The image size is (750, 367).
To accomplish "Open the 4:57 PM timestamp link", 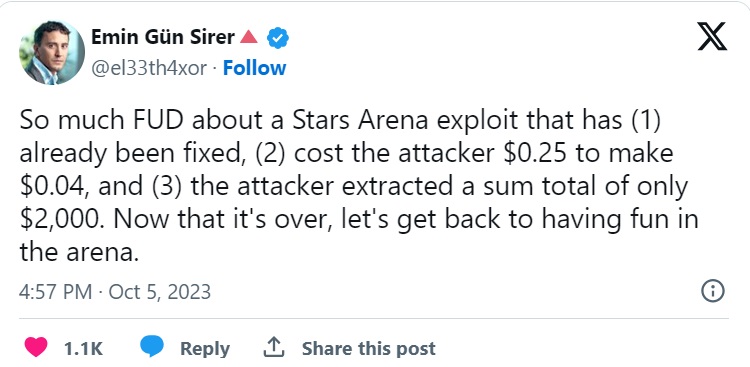I will 55,291.
